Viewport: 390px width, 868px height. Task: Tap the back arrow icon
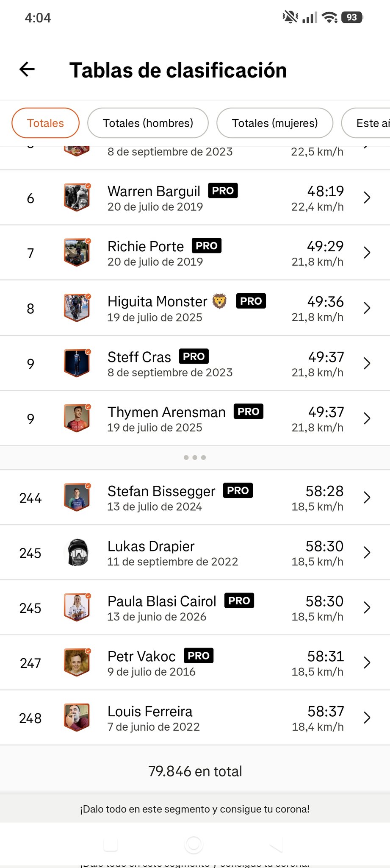(27, 69)
